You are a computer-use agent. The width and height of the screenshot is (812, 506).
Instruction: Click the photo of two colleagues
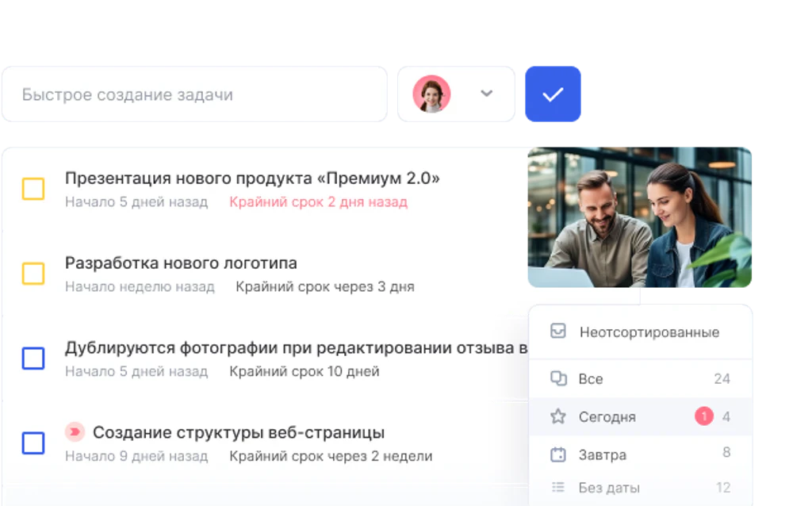point(640,217)
